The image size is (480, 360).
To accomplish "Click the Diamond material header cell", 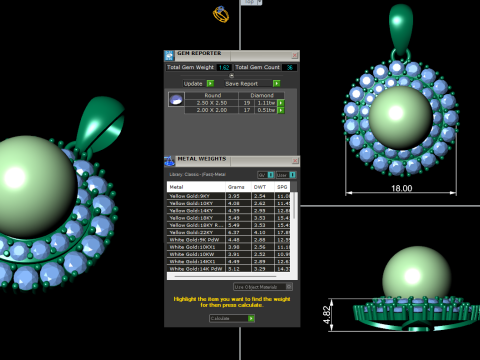I will [262, 95].
